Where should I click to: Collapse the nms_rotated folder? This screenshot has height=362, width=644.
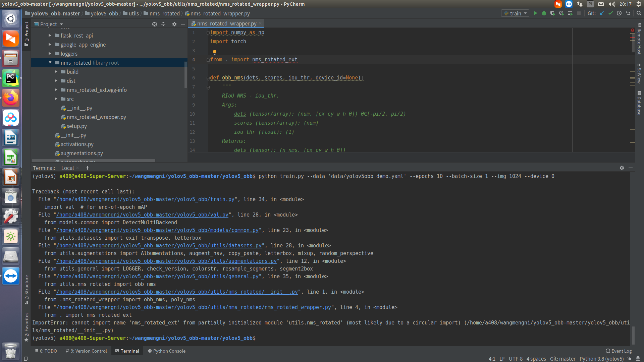50,63
